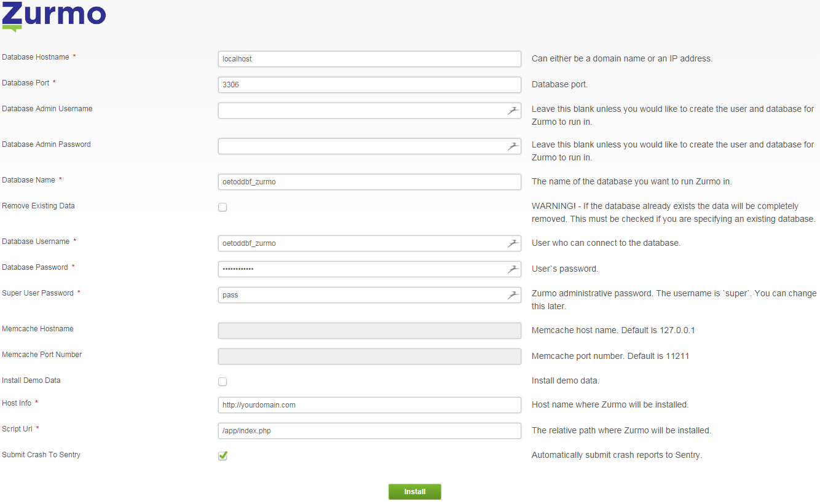The image size is (820, 504).
Task: Click key icon in Database Admin Username field
Action: [513, 111]
